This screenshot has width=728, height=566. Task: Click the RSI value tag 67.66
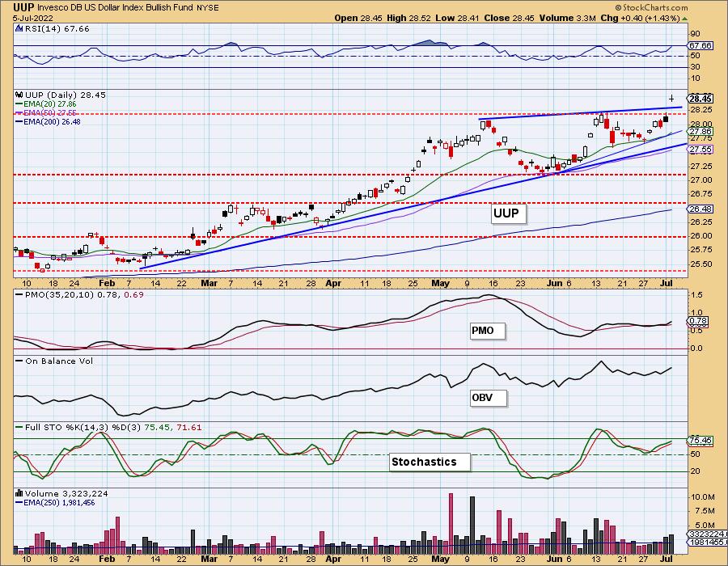[x=700, y=45]
